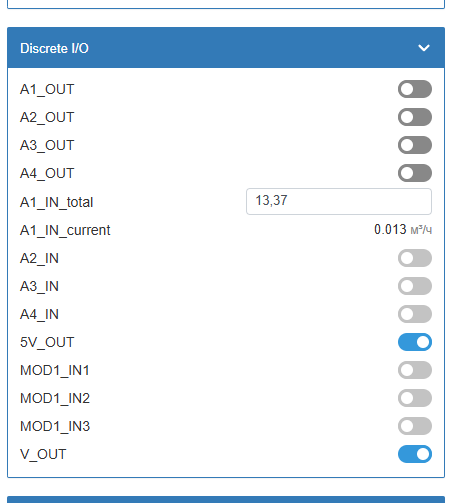This screenshot has height=503, width=452.
Task: Switch on A4_OUT output
Action: (x=415, y=173)
